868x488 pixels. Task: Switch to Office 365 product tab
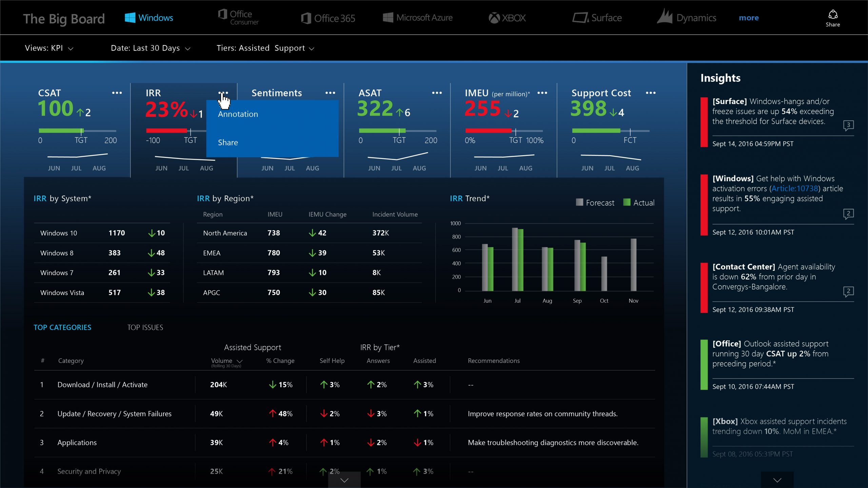click(x=328, y=18)
